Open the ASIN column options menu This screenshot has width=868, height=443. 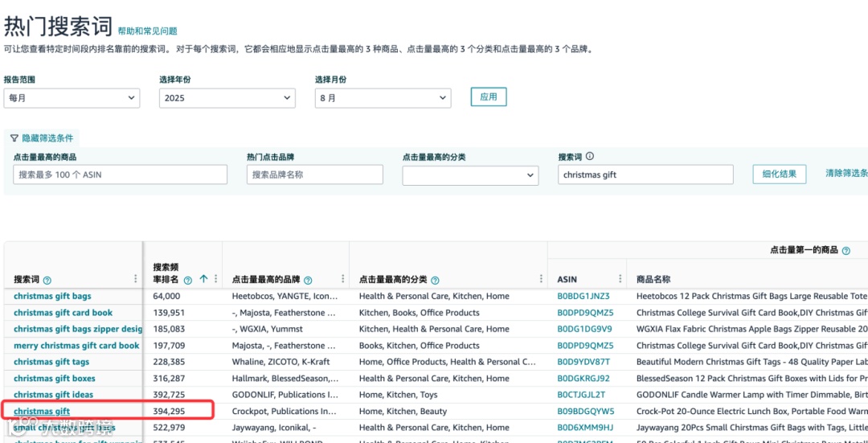coord(620,279)
